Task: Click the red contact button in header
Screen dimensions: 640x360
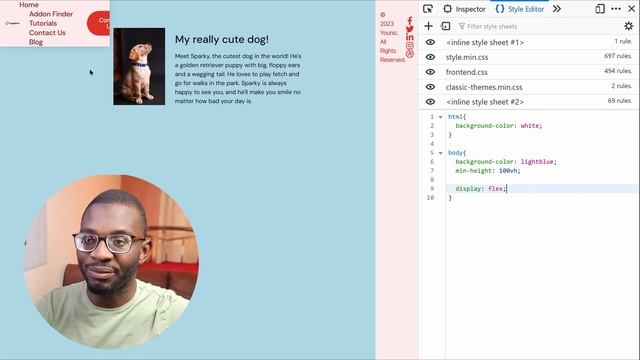Action: (98, 23)
